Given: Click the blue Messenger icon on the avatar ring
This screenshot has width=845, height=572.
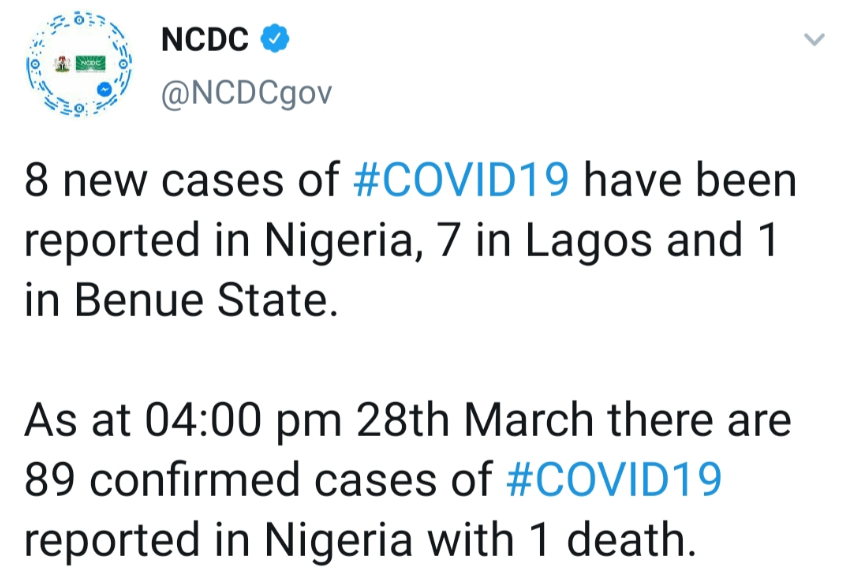Looking at the screenshot, I should click(105, 89).
